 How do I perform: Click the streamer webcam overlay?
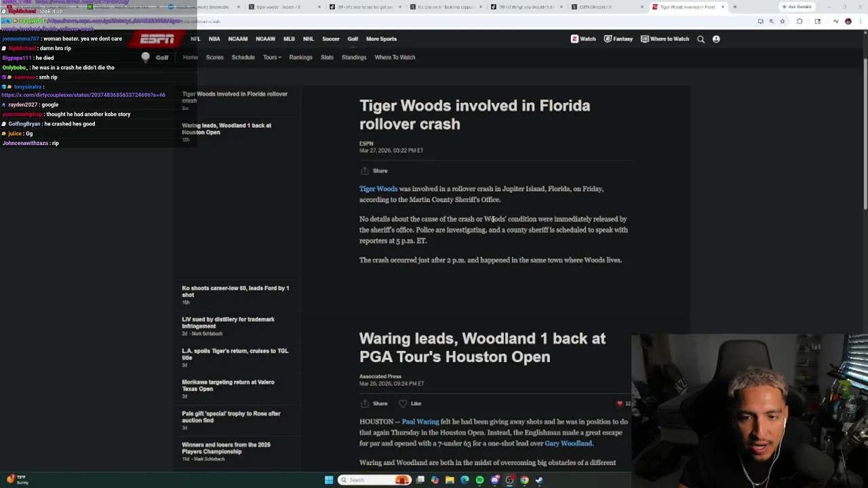pos(749,411)
